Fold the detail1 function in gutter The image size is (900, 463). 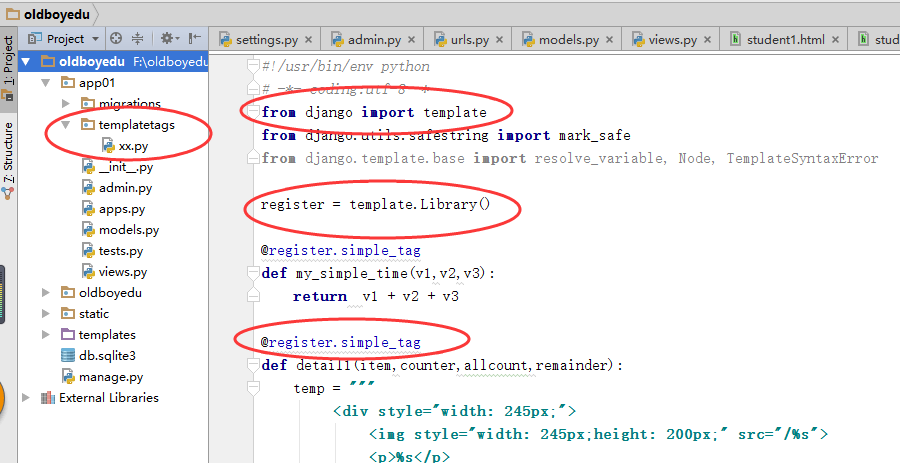point(253,365)
